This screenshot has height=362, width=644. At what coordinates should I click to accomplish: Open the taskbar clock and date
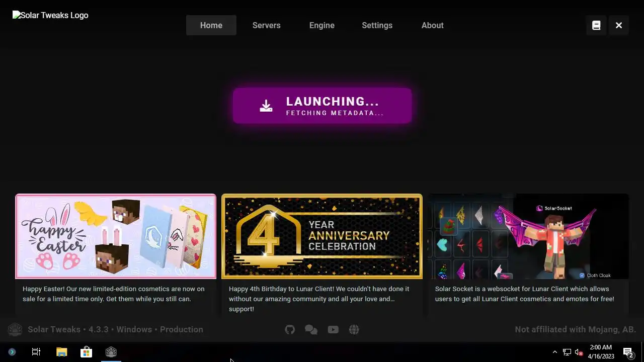point(601,352)
